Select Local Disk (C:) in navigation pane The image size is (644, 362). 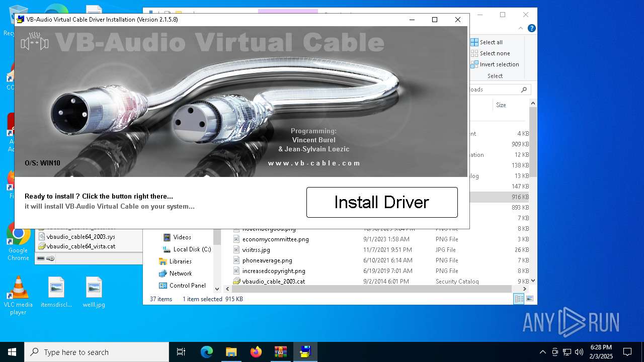click(187, 249)
